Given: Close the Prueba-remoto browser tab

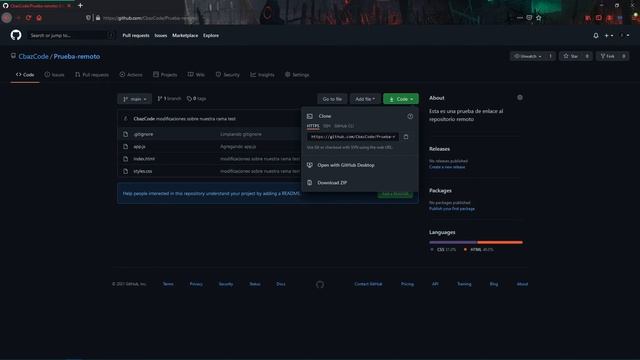Looking at the screenshot, I should (x=69, y=6).
